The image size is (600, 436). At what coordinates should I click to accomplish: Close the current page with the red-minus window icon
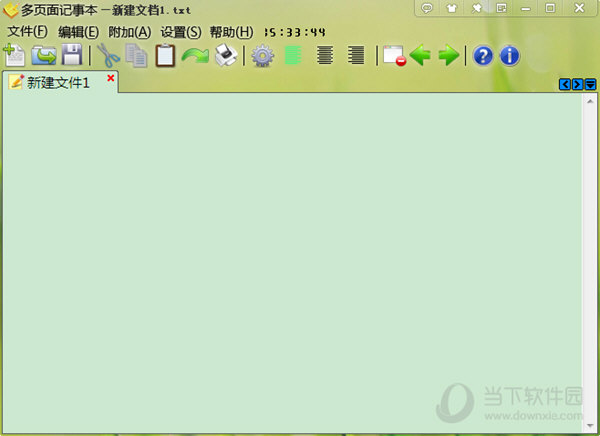point(395,56)
